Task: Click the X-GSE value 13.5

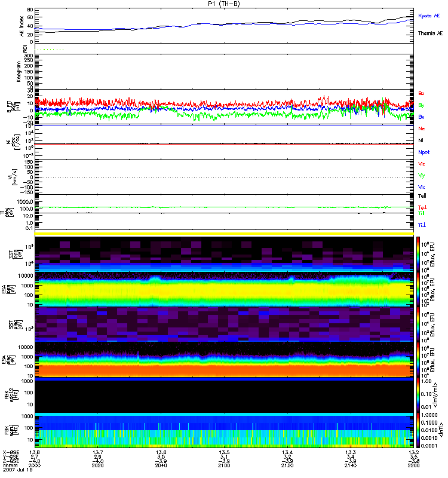Action: 224,452
